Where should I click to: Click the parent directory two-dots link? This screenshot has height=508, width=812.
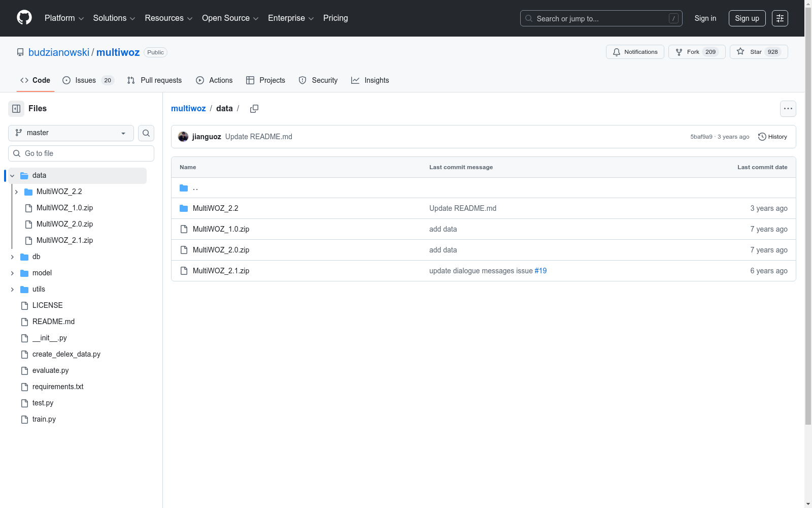pyautogui.click(x=195, y=188)
